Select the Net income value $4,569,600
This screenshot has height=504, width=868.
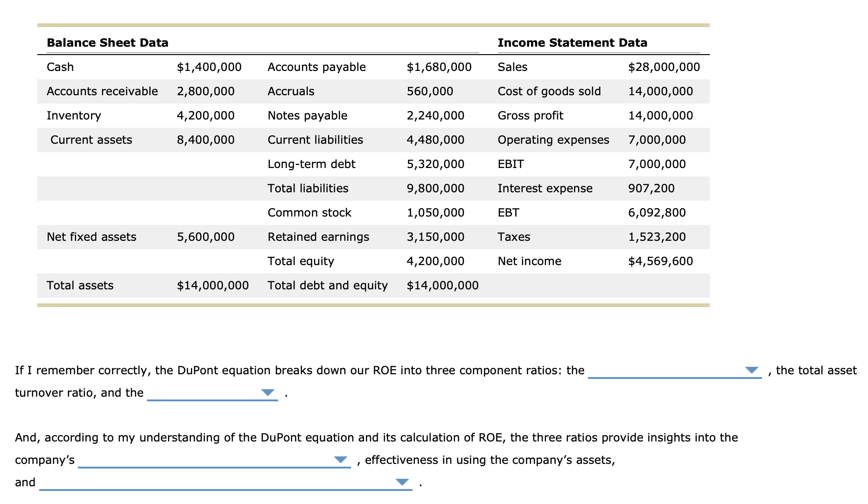pos(661,261)
